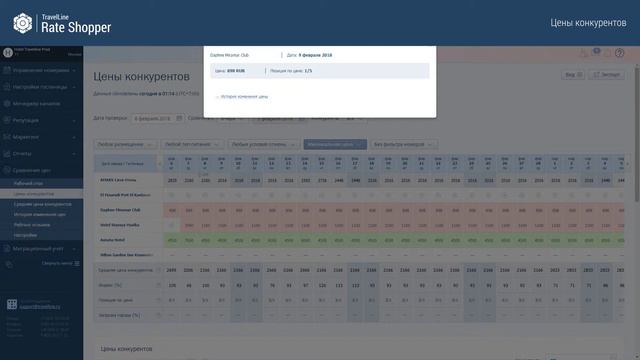This screenshot has height=360, width=640.
Task: Click the Репутация sidebar icon
Action: 7,120
